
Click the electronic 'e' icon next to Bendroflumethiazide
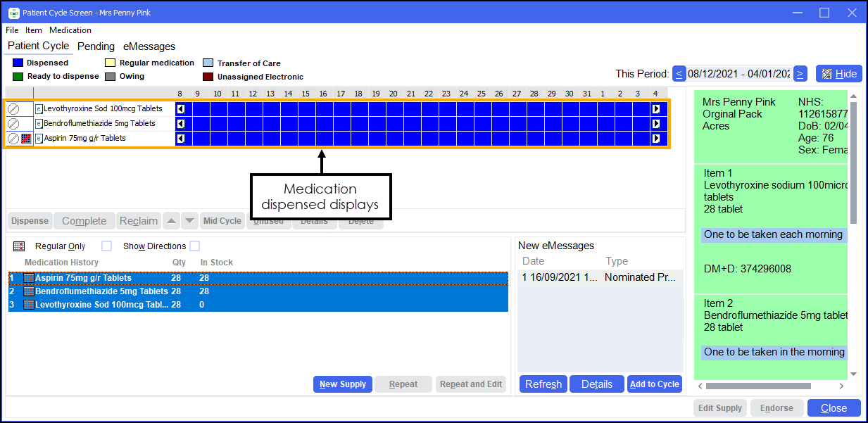[39, 124]
